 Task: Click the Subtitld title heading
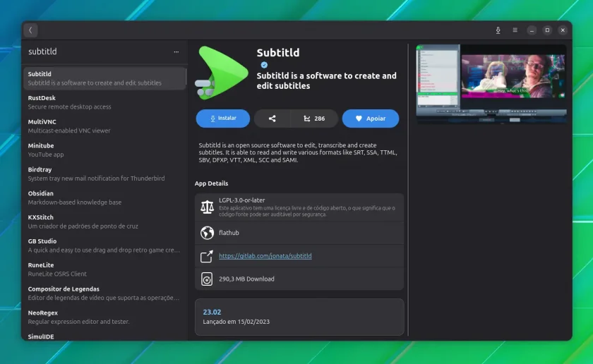(x=278, y=52)
